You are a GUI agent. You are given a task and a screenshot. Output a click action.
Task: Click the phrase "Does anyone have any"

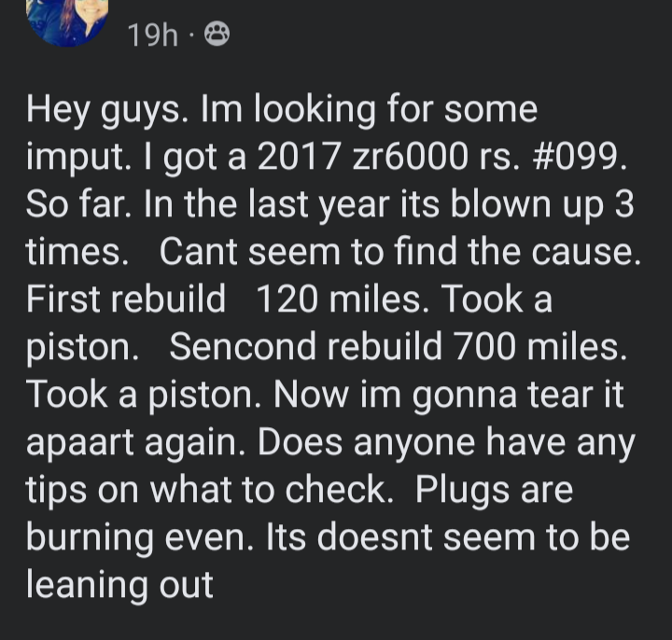point(446,443)
